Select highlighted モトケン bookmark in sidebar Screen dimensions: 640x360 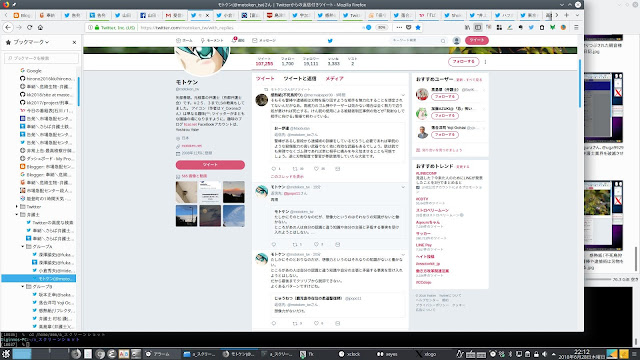click(39, 278)
